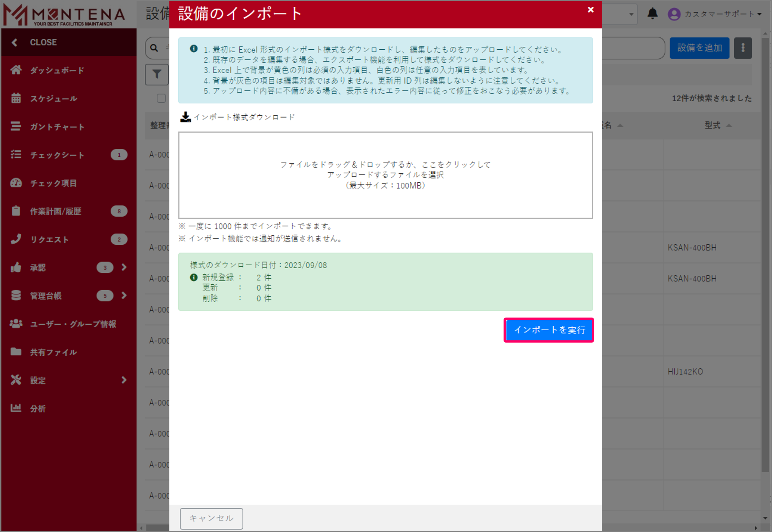The image size is (772, 532).
Task: Select the Check items gauge icon
Action: [16, 183]
